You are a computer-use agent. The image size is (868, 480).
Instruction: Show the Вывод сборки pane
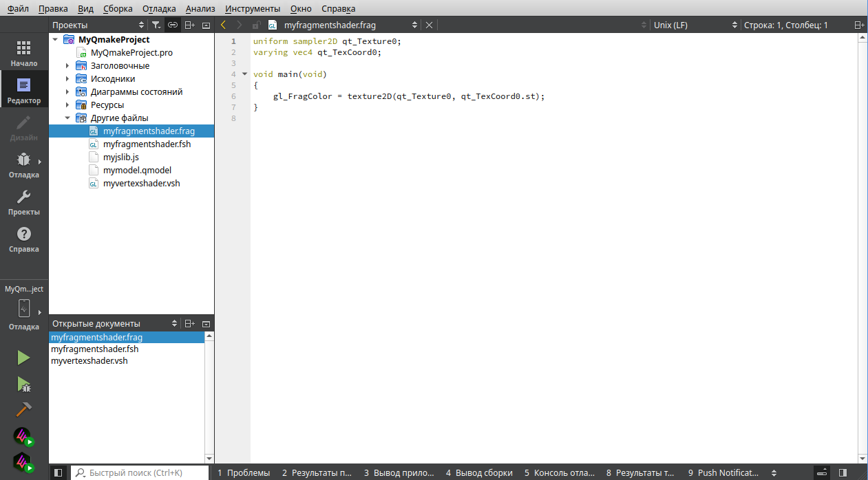pyautogui.click(x=479, y=472)
